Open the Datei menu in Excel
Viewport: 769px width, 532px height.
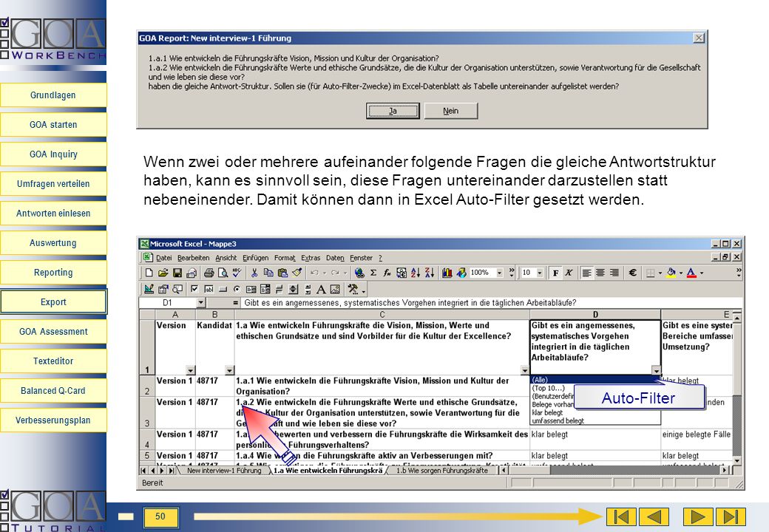click(x=164, y=258)
